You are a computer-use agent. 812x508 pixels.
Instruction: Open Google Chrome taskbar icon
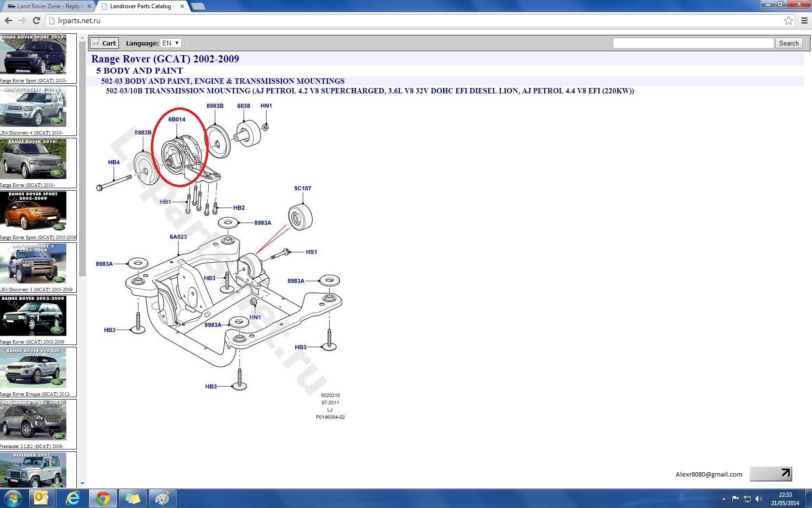point(102,498)
